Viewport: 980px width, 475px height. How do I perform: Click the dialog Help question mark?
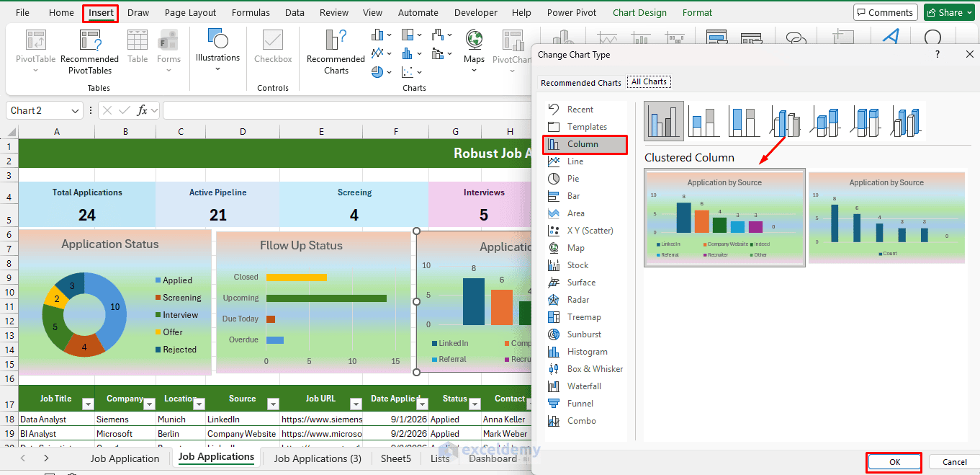[938, 54]
